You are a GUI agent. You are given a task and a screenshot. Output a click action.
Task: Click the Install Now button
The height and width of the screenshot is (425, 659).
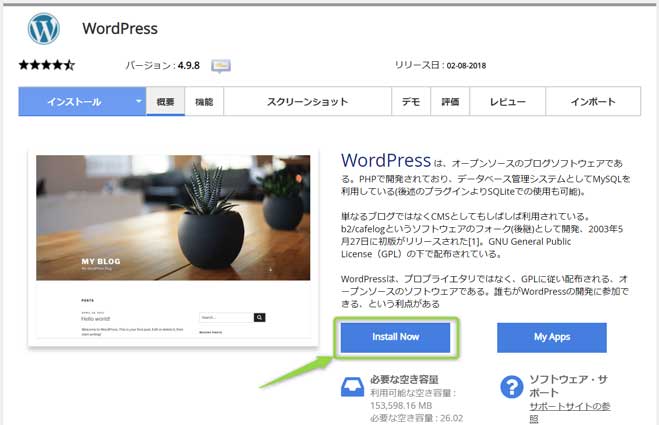[395, 337]
